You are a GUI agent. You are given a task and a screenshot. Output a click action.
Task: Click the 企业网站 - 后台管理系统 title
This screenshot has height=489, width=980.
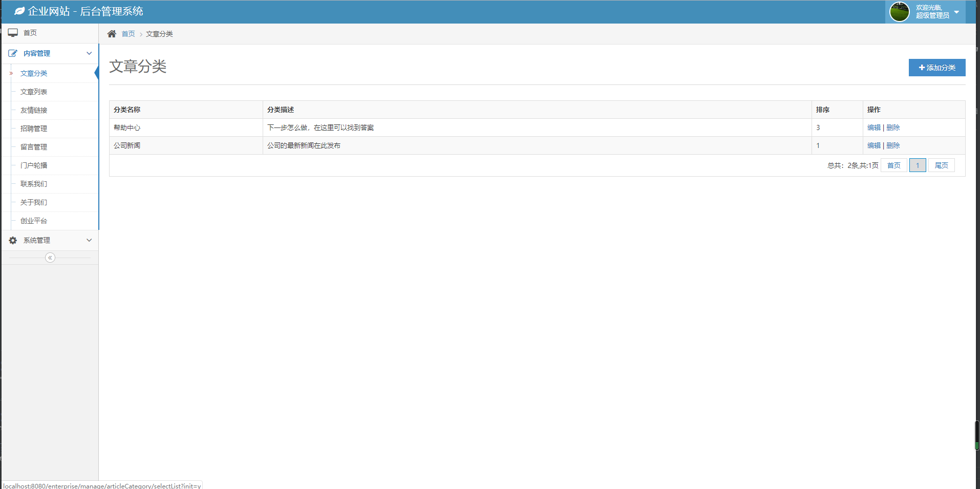coord(86,11)
